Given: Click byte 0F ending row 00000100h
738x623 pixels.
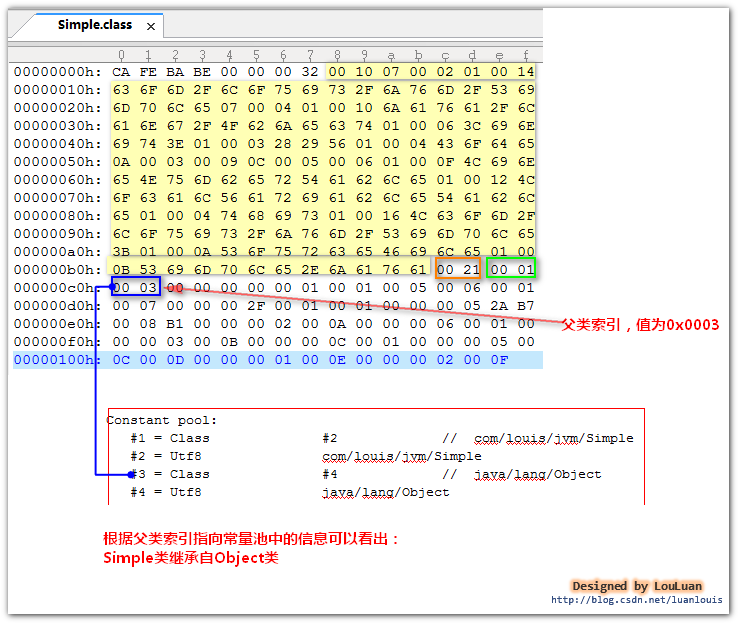Looking at the screenshot, I should pos(499,360).
